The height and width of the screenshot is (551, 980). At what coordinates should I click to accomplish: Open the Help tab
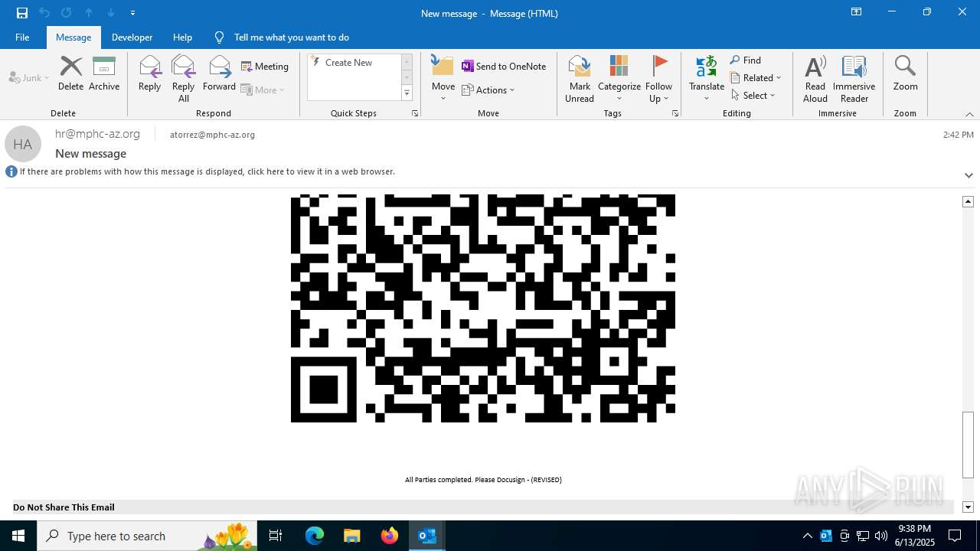click(x=182, y=37)
